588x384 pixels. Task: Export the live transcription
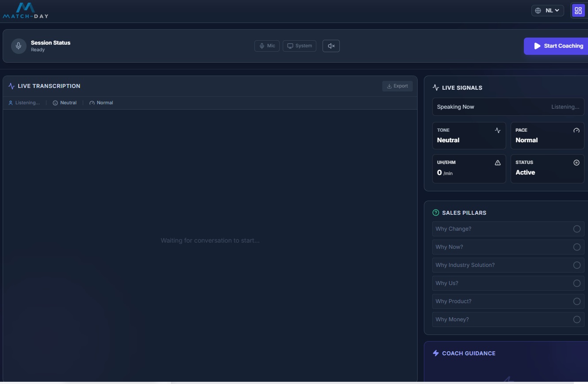[397, 86]
